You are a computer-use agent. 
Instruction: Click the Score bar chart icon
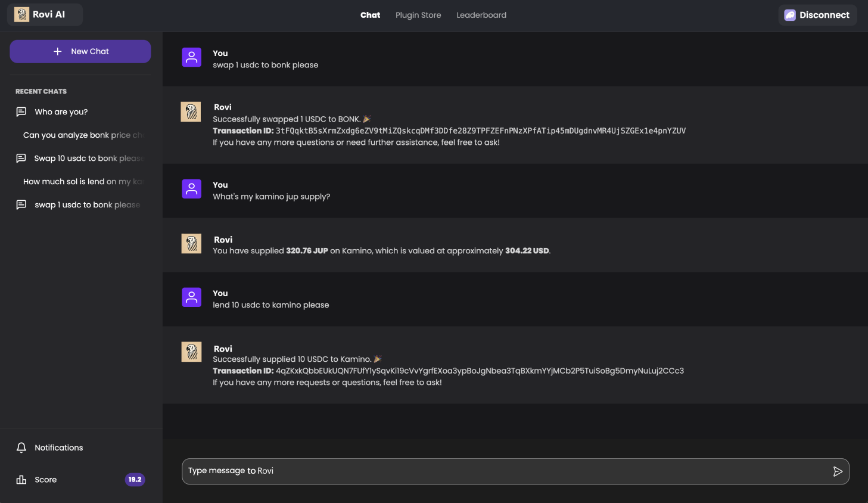click(x=21, y=480)
